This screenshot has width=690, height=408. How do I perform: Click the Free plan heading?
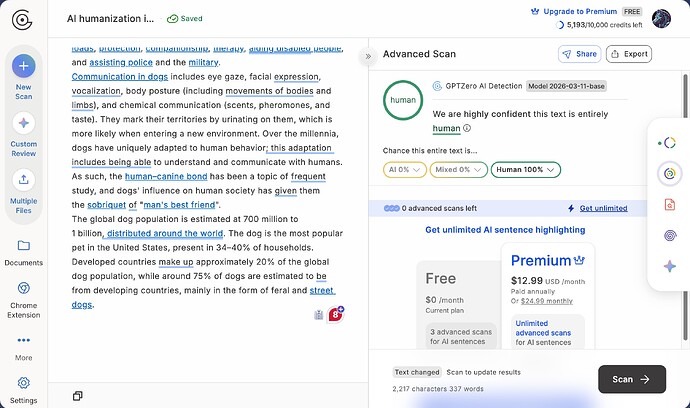tap(440, 279)
